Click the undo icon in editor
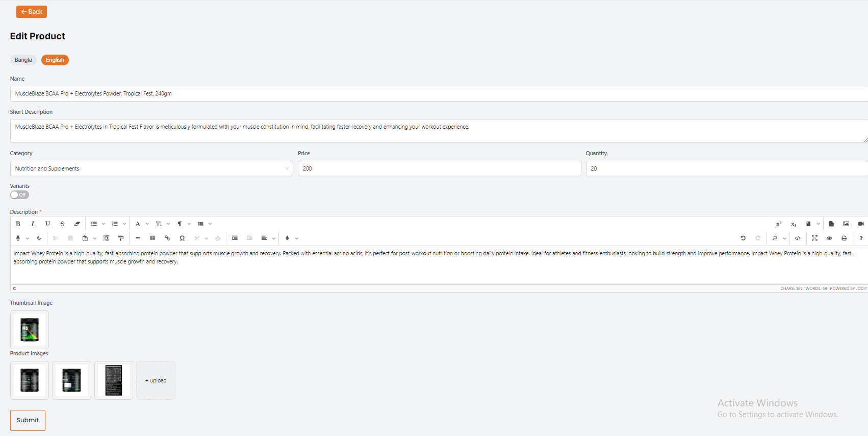The height and width of the screenshot is (436, 868). pos(743,238)
